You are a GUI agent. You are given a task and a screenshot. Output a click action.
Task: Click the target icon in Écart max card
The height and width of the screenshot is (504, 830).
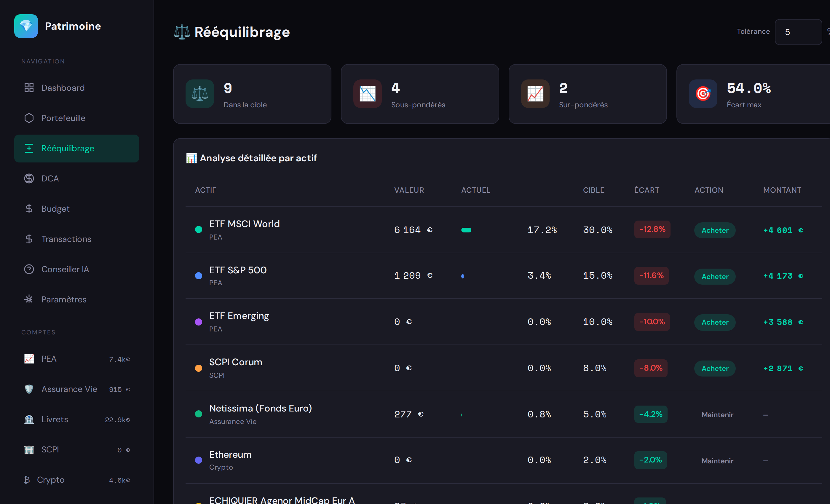coord(703,94)
